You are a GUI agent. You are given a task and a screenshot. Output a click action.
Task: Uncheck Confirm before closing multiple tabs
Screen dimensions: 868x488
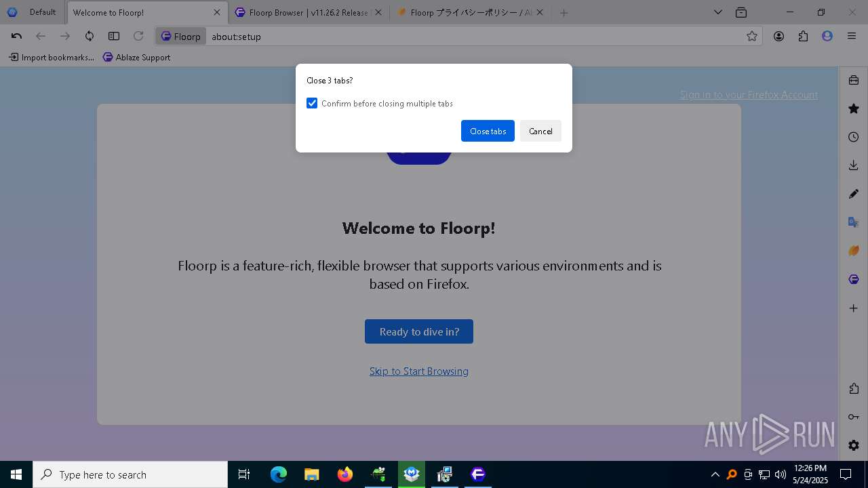point(312,103)
